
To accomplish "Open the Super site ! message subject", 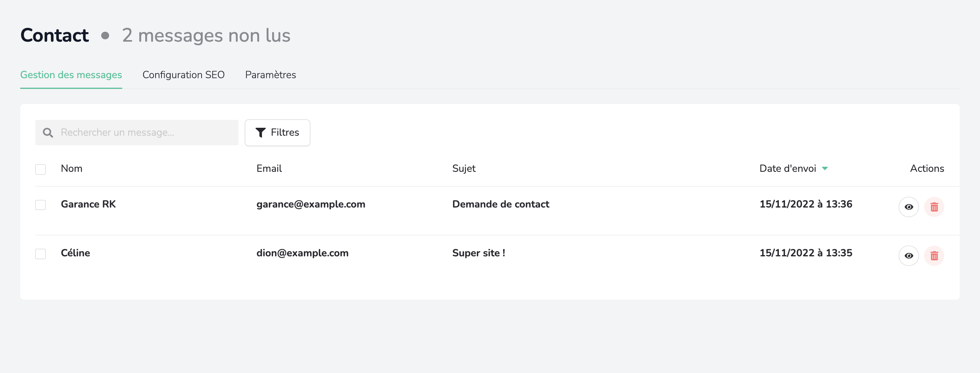I will pos(478,253).
